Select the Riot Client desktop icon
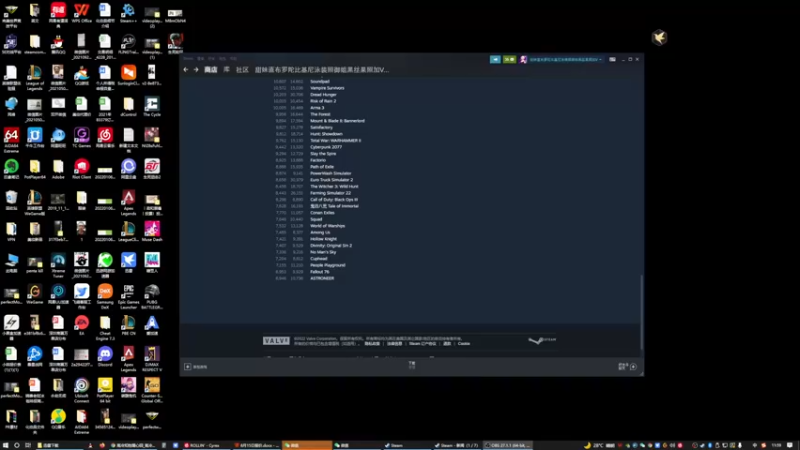This screenshot has width=800, height=450. (x=82, y=169)
